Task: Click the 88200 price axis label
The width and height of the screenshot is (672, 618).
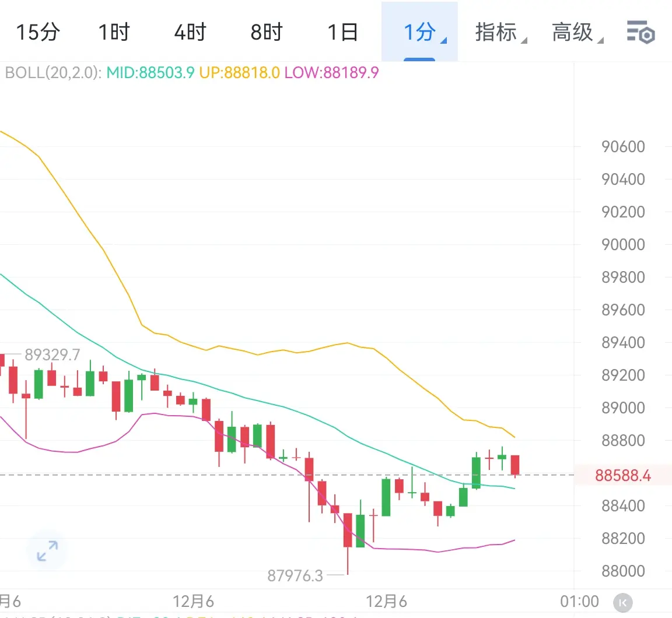Action: pyautogui.click(x=623, y=538)
